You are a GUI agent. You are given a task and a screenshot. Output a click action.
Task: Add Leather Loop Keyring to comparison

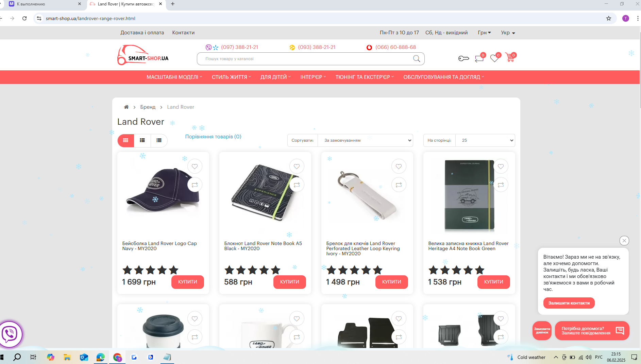coord(399,185)
